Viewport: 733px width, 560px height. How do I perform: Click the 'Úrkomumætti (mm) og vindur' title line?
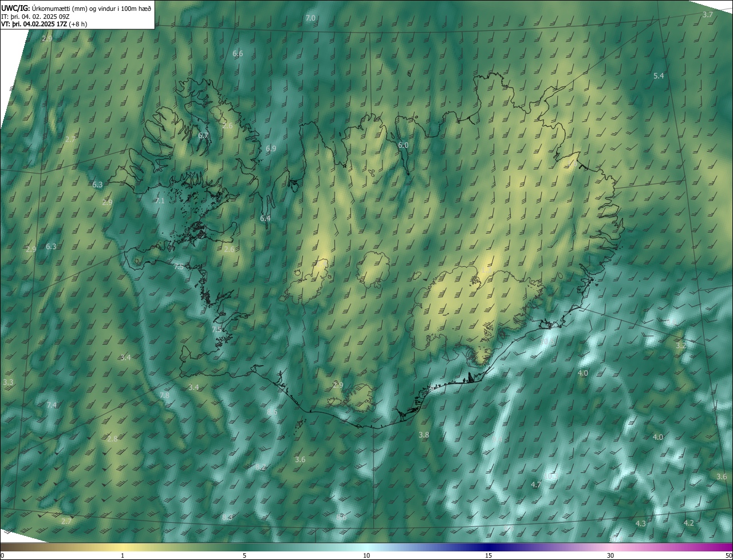(x=76, y=8)
